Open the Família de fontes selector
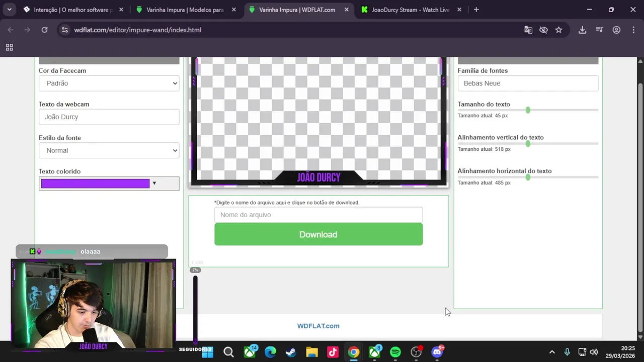Screen dimensions: 644x362 [528, 83]
